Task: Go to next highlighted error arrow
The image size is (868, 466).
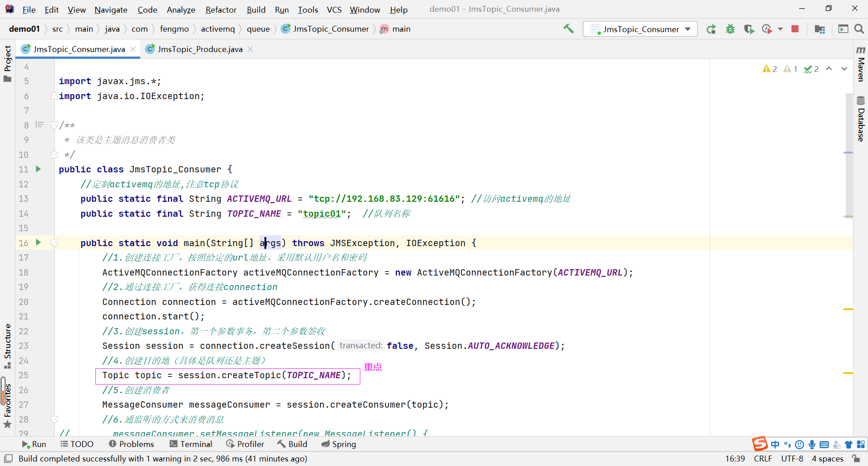Action: pos(844,69)
